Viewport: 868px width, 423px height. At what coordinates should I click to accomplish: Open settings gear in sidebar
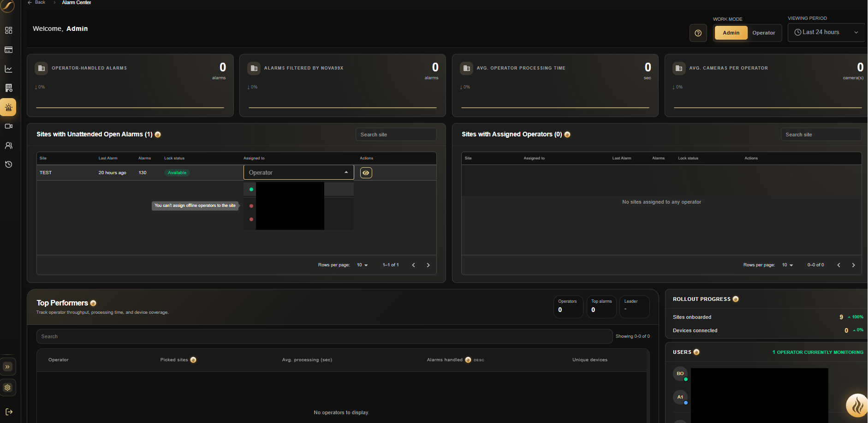click(x=7, y=388)
